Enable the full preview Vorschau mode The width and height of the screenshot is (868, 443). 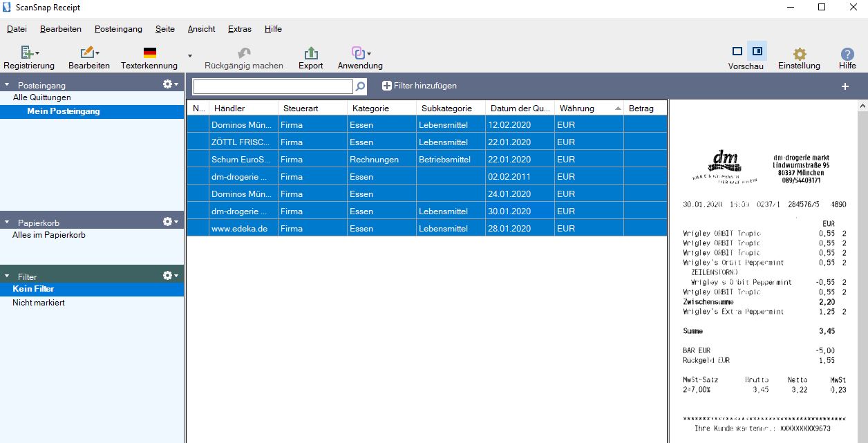737,51
